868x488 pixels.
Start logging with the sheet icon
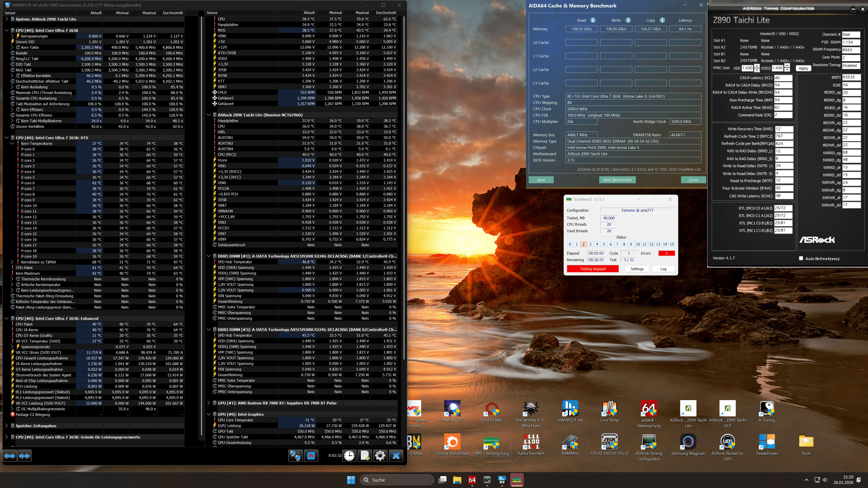(x=365, y=456)
